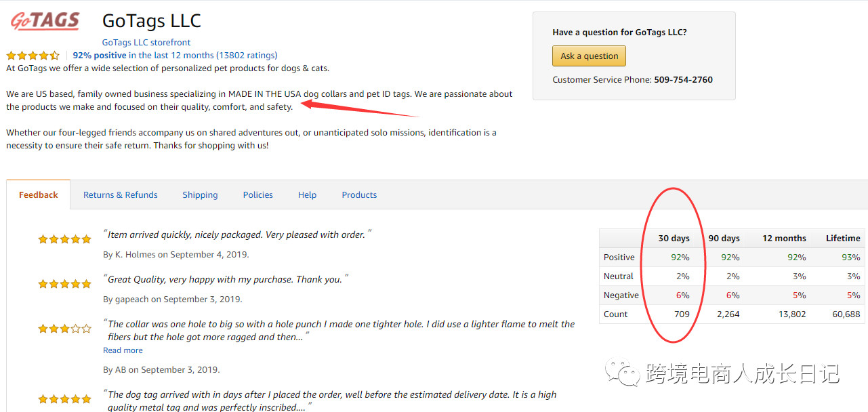The height and width of the screenshot is (412, 868).
Task: Select the Feedback tab
Action: pos(39,195)
